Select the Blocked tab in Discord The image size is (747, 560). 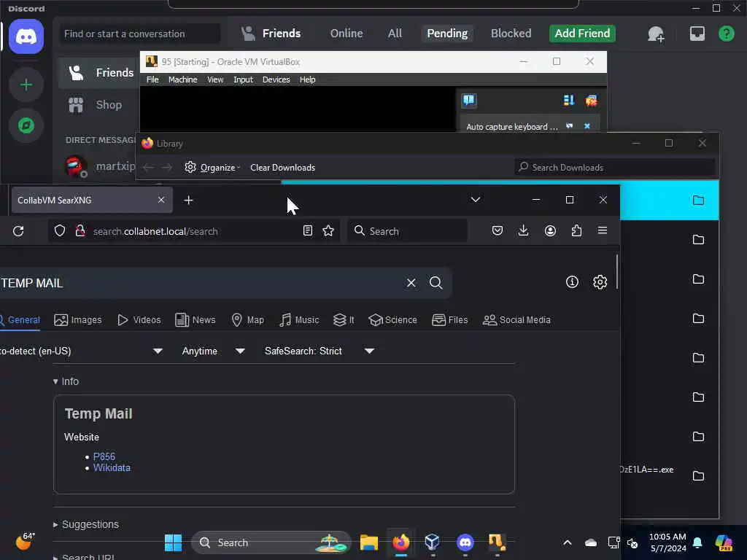click(x=511, y=34)
